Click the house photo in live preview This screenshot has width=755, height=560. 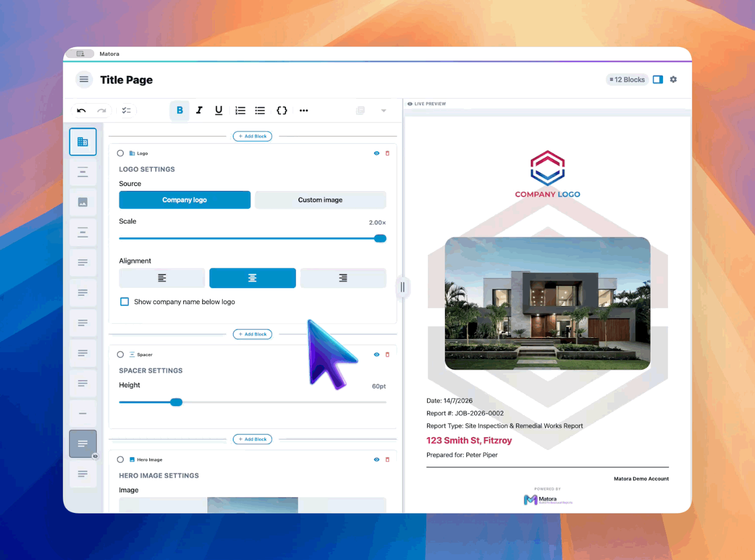[548, 304]
